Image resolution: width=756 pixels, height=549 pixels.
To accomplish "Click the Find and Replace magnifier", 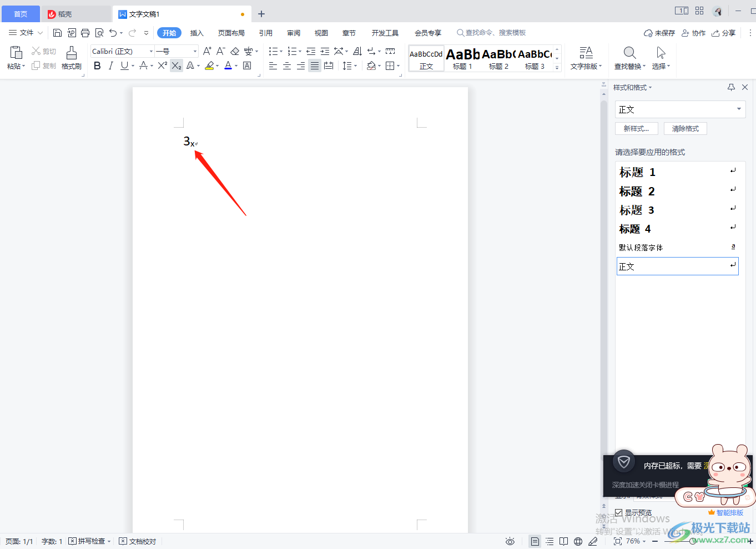I will (629, 53).
